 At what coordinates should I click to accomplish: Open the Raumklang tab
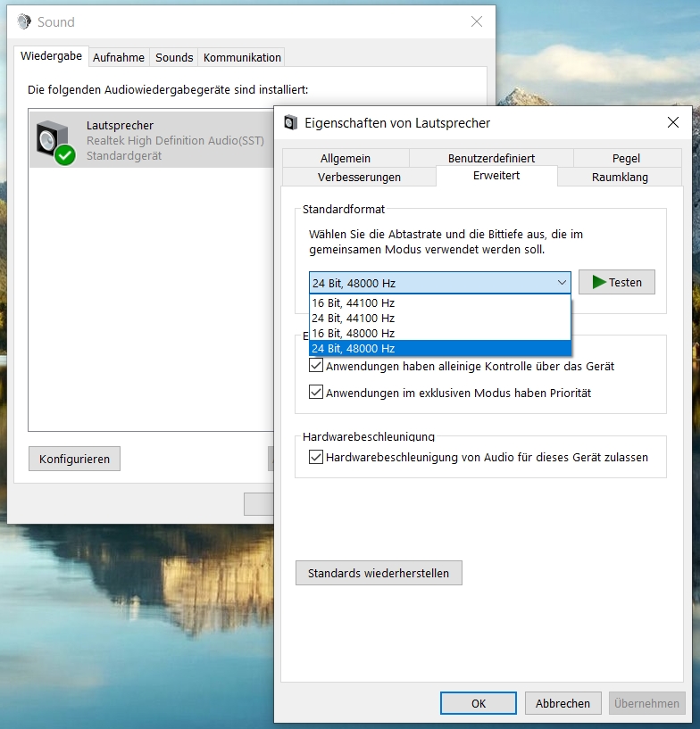pos(620,177)
